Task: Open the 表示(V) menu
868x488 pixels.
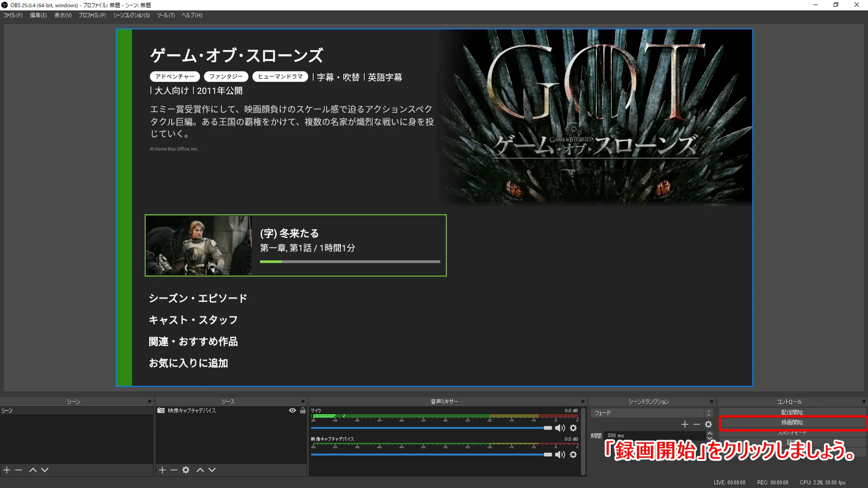Action: (x=63, y=15)
